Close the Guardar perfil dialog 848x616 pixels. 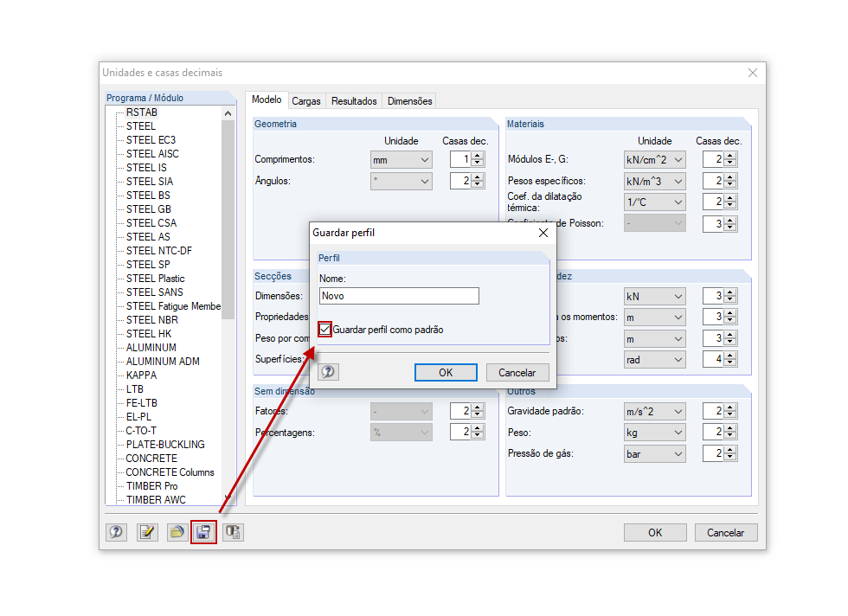pos(543,233)
